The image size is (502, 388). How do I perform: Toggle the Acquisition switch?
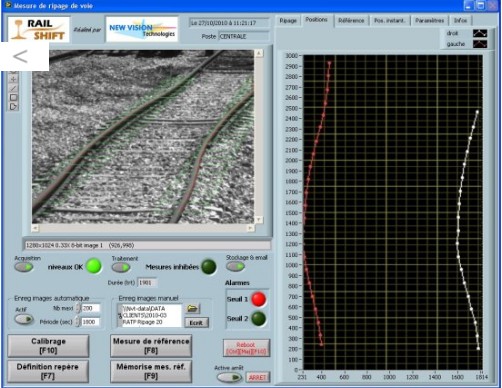click(x=24, y=267)
